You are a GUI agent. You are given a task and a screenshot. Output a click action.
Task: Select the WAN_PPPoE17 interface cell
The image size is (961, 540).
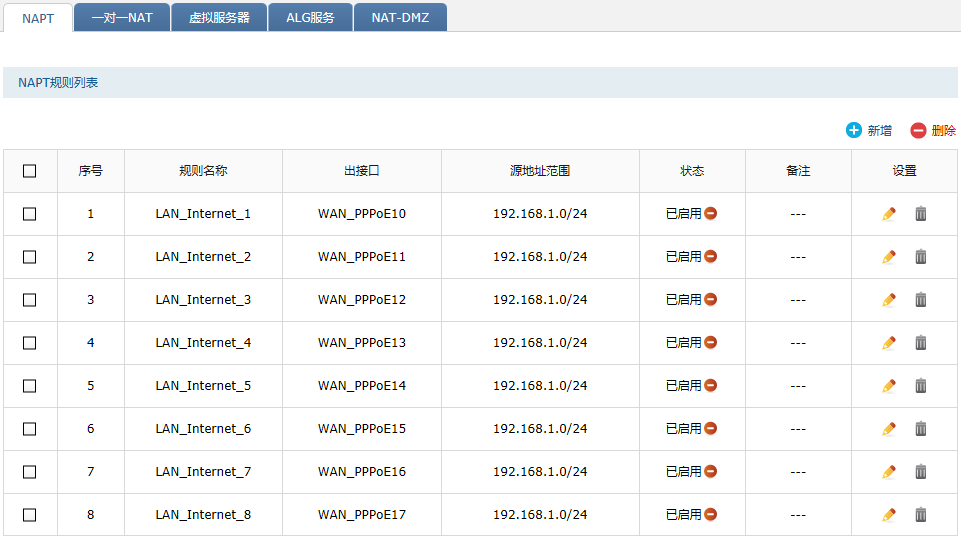click(362, 514)
